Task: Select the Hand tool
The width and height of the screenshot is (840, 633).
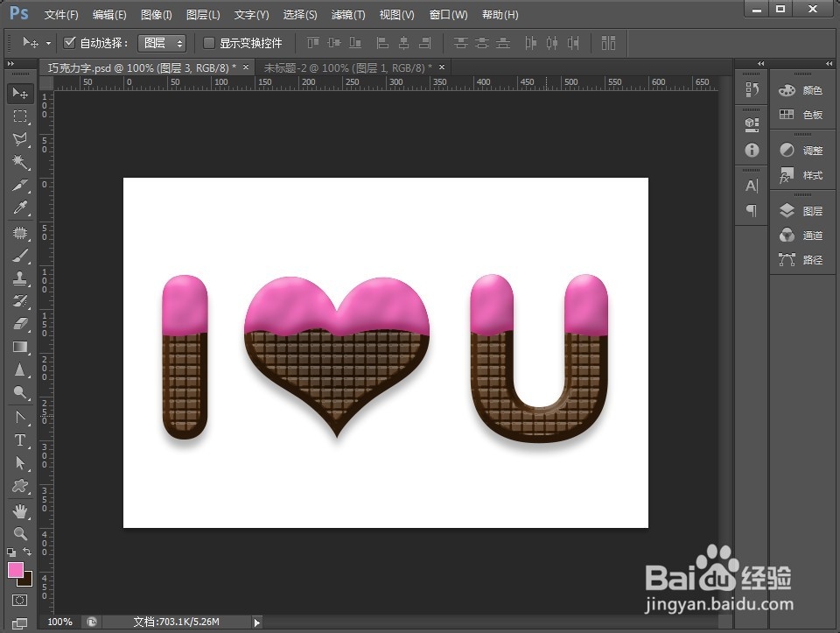Action: click(20, 511)
